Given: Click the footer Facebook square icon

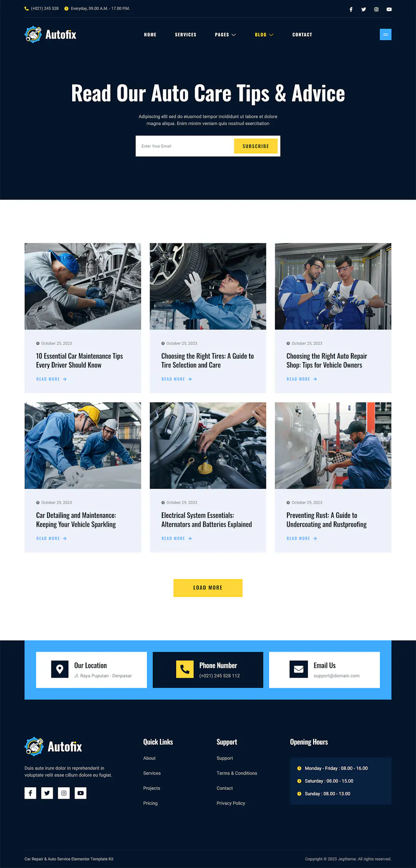Looking at the screenshot, I should coord(31,793).
